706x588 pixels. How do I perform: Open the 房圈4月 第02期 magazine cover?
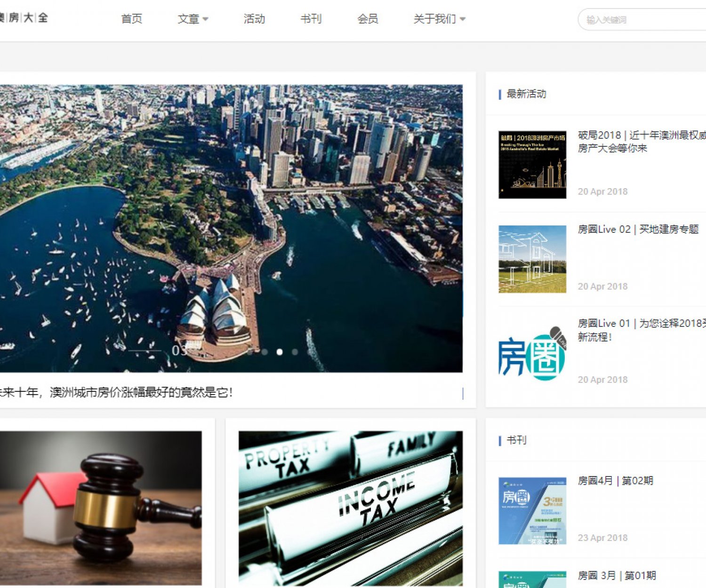tap(532, 511)
